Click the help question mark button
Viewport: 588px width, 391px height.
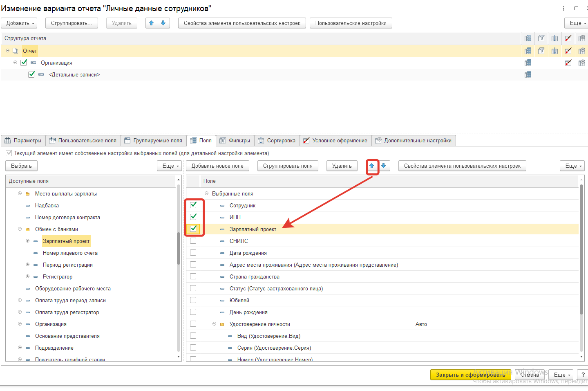point(583,375)
